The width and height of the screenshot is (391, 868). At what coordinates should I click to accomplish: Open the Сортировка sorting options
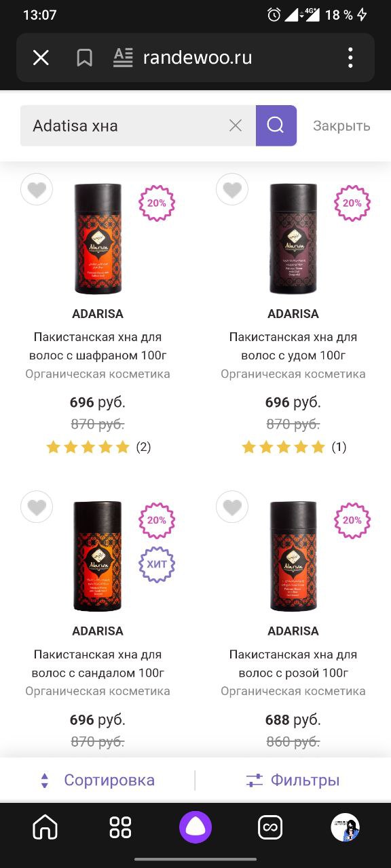coord(98,781)
